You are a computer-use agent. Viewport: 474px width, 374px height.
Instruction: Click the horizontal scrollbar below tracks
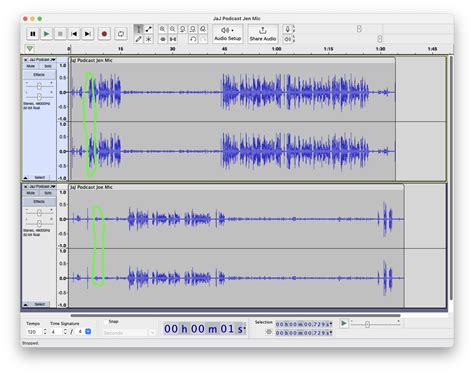click(x=235, y=315)
